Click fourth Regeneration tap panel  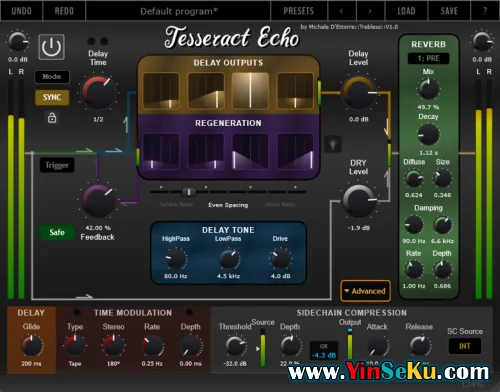pyautogui.click(x=295, y=151)
